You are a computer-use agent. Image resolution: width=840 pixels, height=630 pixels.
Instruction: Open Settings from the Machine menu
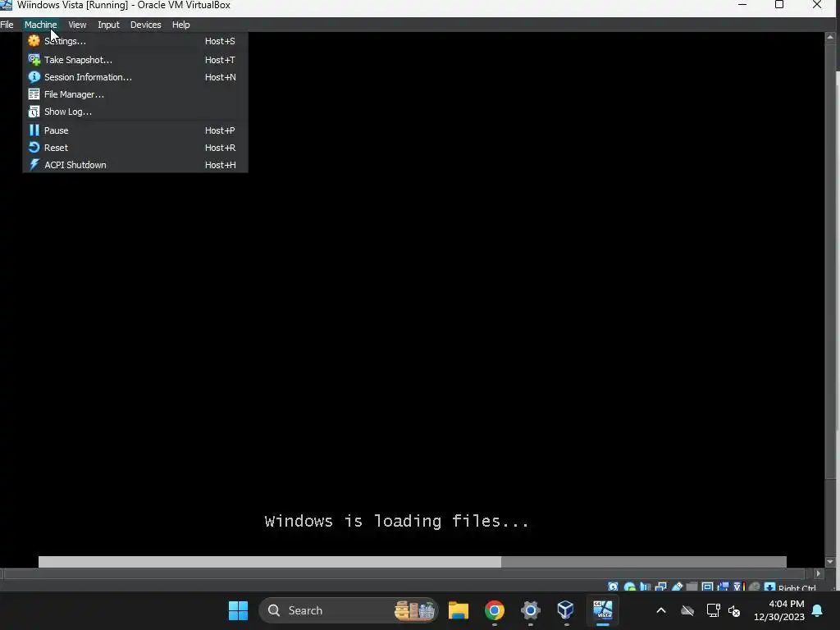click(135, 41)
